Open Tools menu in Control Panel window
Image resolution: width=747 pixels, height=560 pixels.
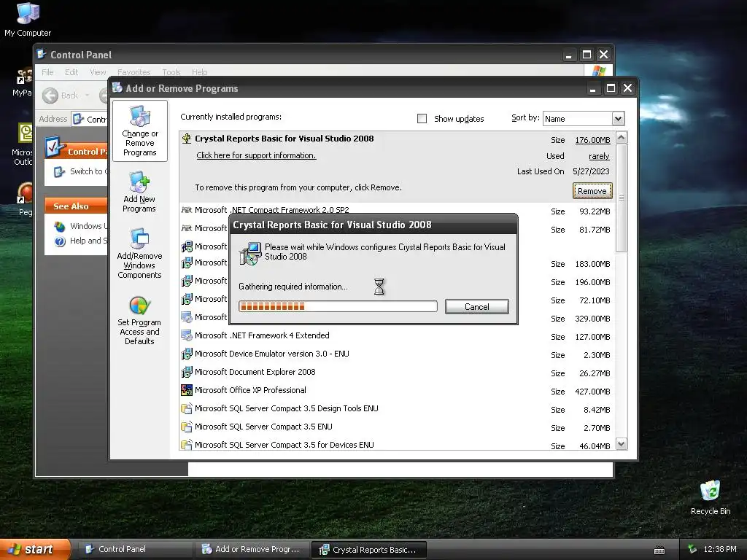171,72
